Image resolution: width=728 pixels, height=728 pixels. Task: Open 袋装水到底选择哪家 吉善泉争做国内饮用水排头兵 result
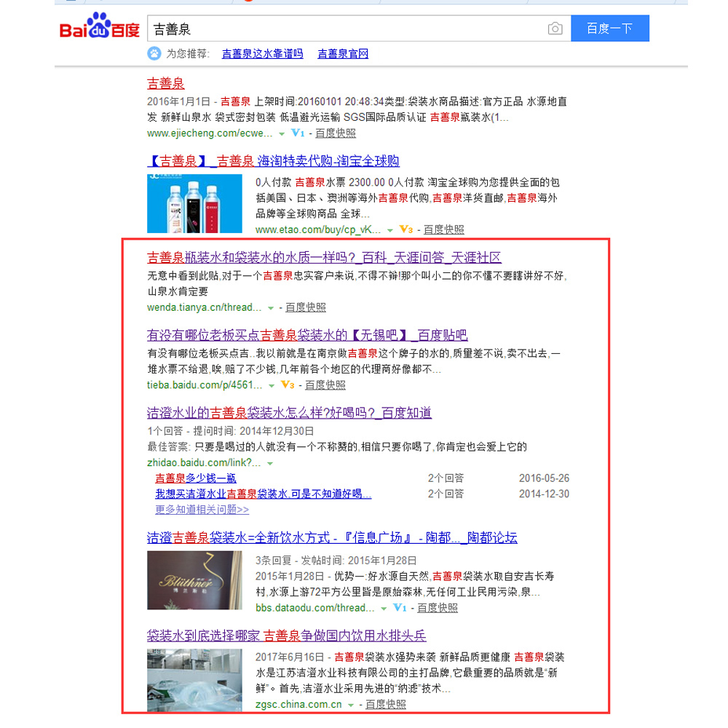pyautogui.click(x=286, y=635)
